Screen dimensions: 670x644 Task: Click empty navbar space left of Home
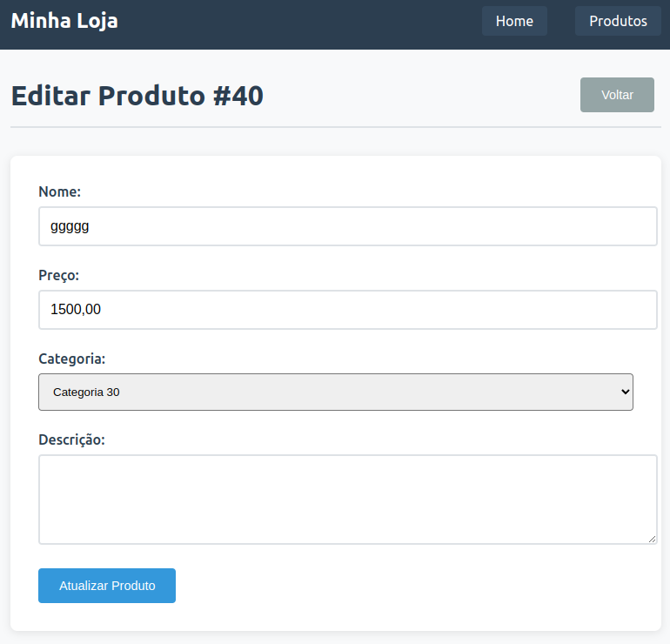[305, 21]
